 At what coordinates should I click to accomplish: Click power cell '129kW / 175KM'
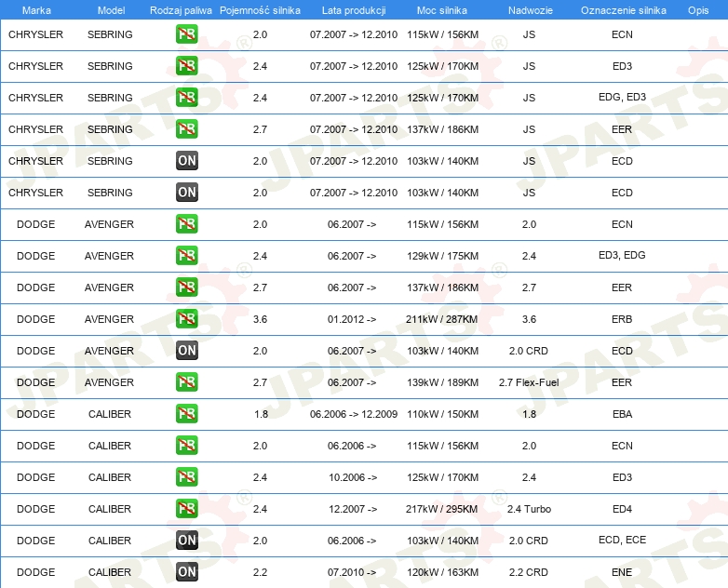coord(442,256)
